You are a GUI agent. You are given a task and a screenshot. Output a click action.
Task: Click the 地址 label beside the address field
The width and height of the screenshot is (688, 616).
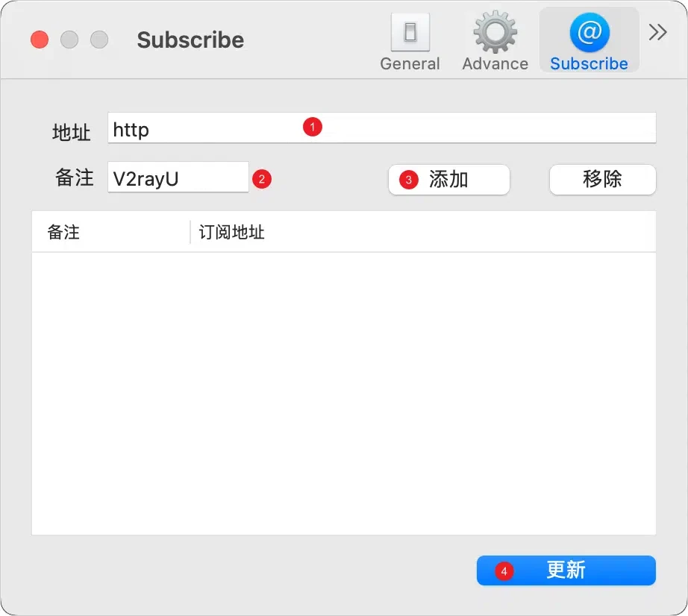pos(71,133)
